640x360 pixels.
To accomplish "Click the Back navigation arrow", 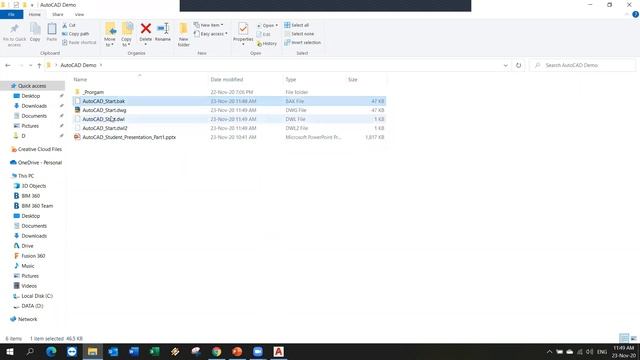I will point(8,65).
